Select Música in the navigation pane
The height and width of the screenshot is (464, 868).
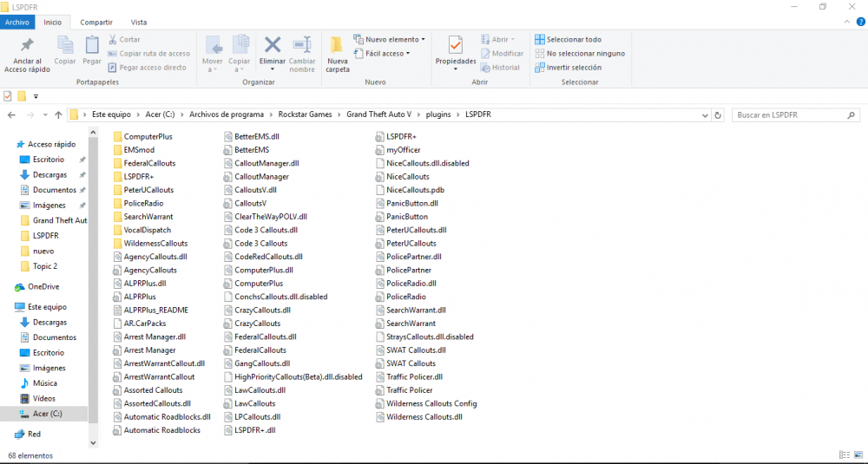[39, 382]
